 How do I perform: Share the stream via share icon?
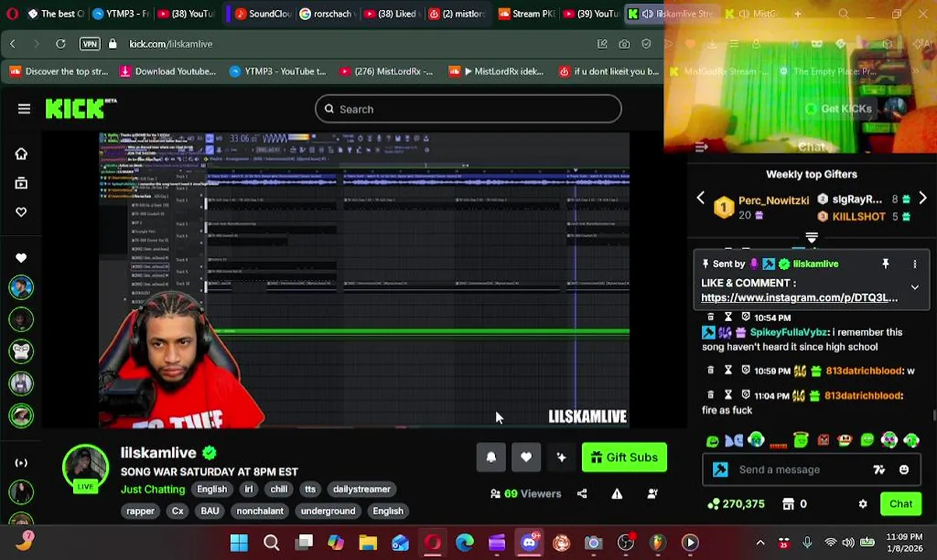pyautogui.click(x=582, y=493)
